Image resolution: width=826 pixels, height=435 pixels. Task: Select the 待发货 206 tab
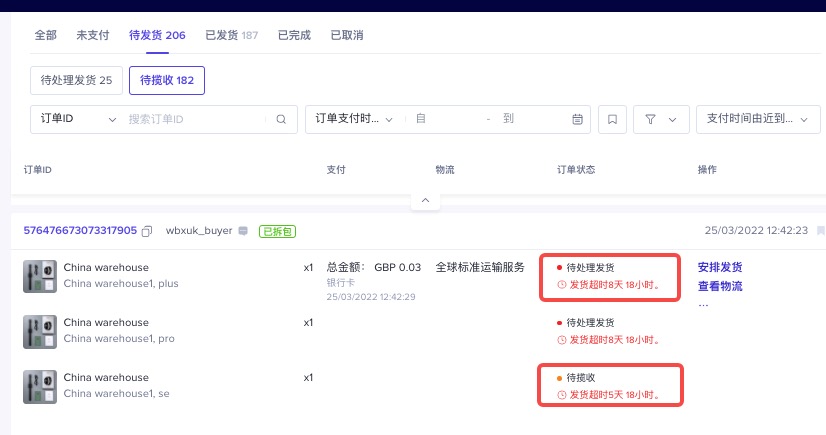(x=157, y=35)
